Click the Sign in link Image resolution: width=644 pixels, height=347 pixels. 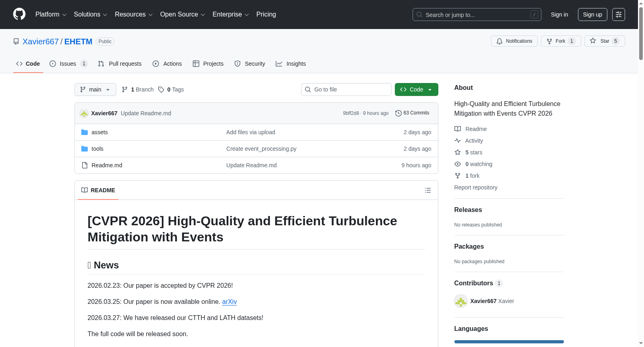click(x=559, y=15)
